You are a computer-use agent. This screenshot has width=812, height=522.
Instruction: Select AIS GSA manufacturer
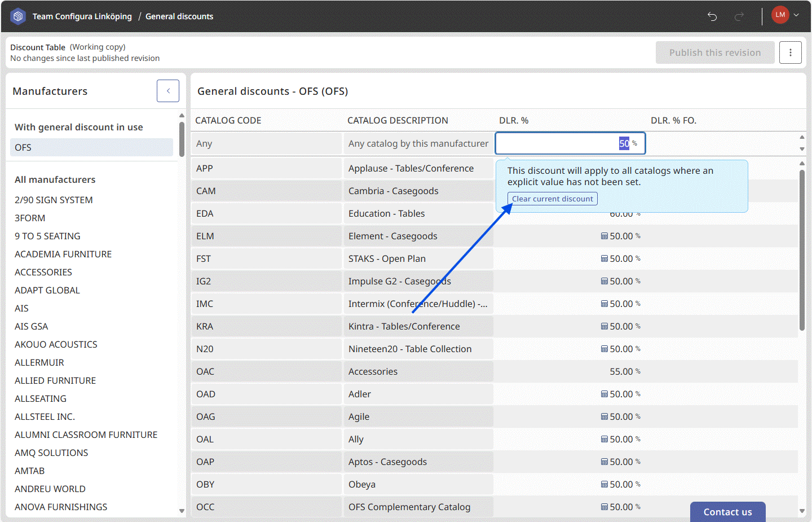[32, 326]
